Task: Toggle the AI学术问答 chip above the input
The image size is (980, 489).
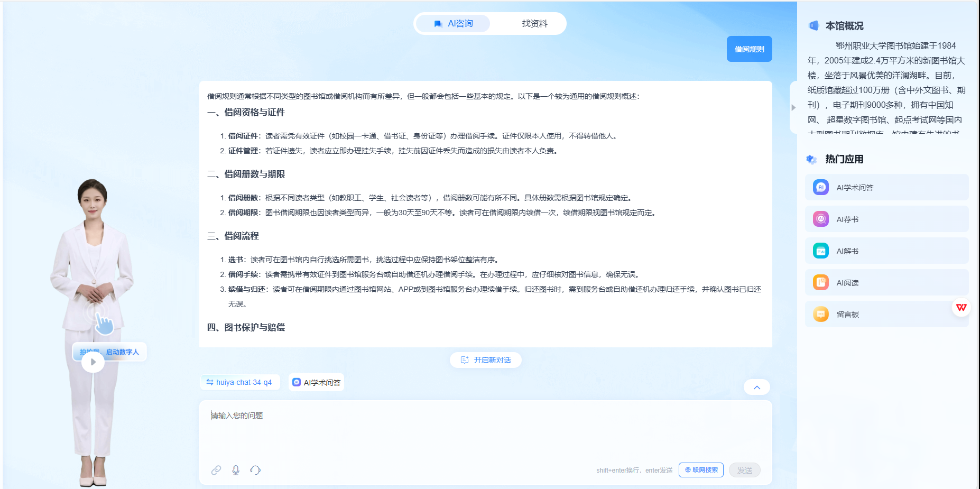Action: [317, 382]
